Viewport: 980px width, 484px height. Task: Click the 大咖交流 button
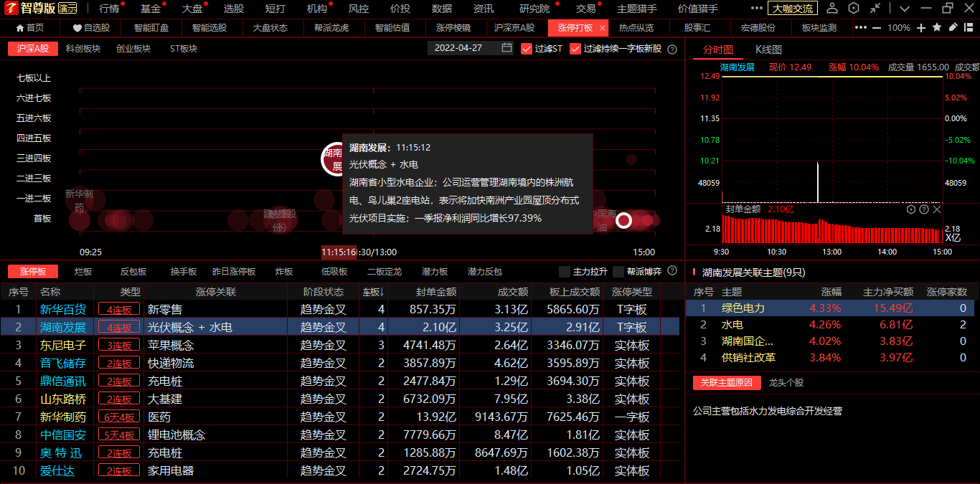793,9
